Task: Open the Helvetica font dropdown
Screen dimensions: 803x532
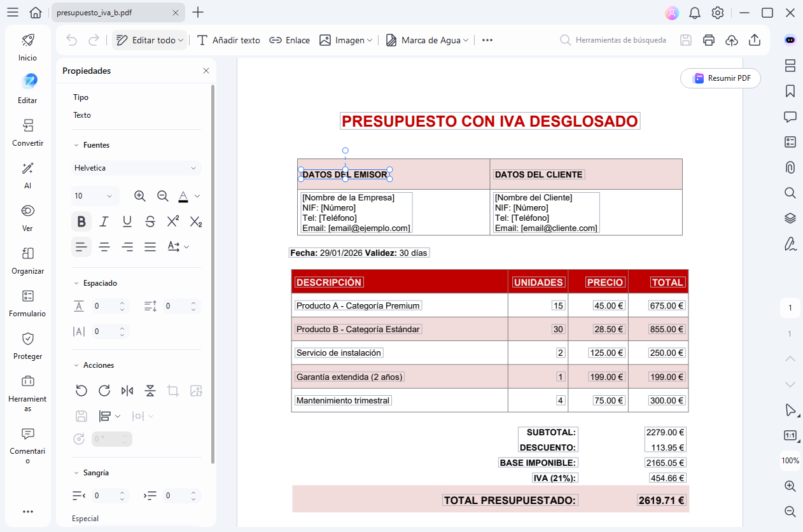Action: tap(136, 167)
